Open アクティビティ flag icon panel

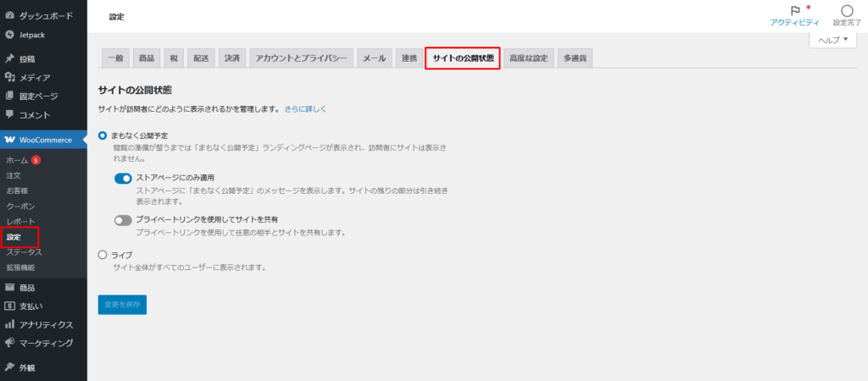(794, 11)
